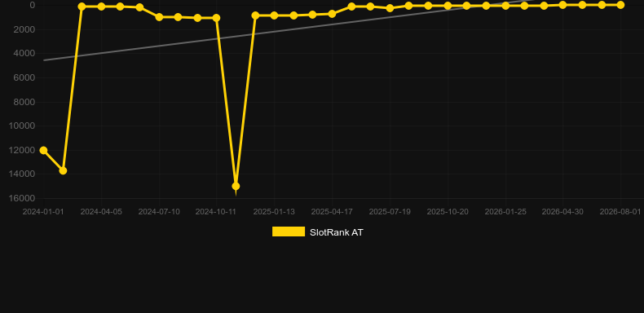Screen dimensions: 644x313
Task: Click the x-axis label 2026-01-25
Action: point(505,212)
